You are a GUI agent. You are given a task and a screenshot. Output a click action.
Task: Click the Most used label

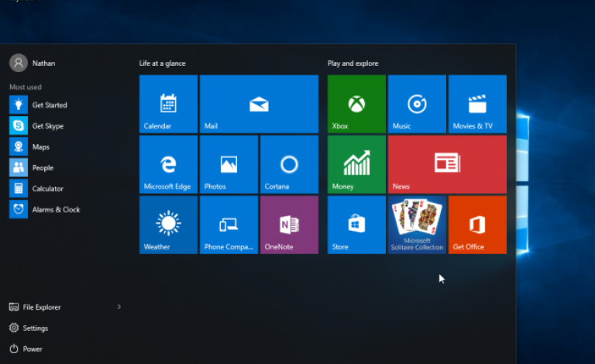click(26, 88)
